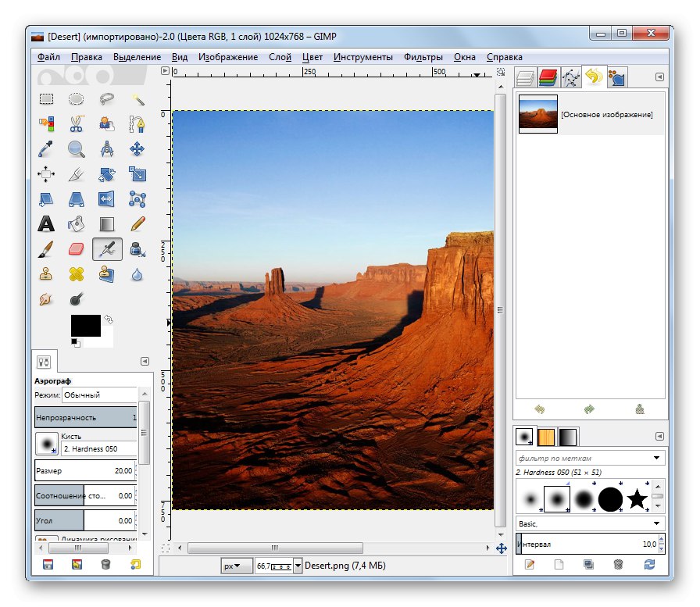
Task: Open the Basic brush tag dropdown
Action: (x=590, y=523)
